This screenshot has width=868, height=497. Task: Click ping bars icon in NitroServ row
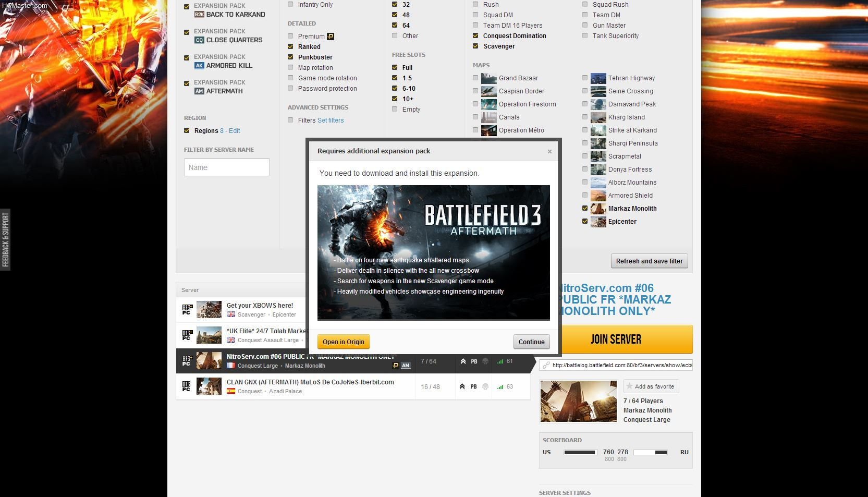click(x=500, y=361)
